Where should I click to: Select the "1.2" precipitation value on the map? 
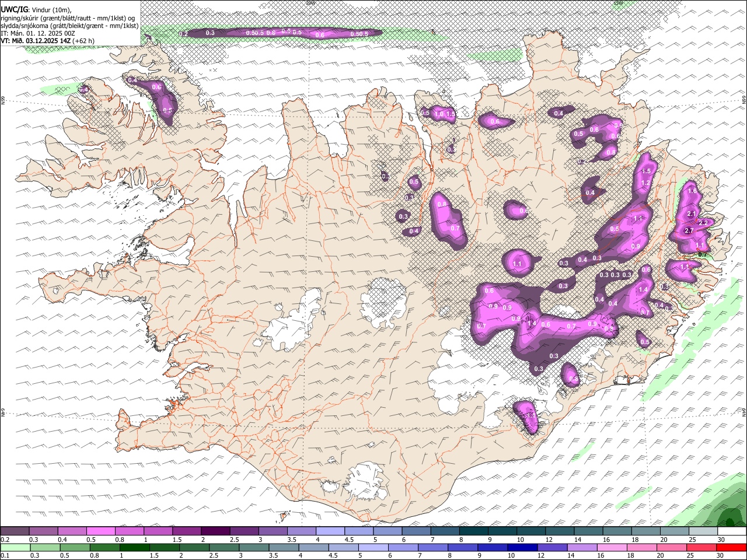645,183
